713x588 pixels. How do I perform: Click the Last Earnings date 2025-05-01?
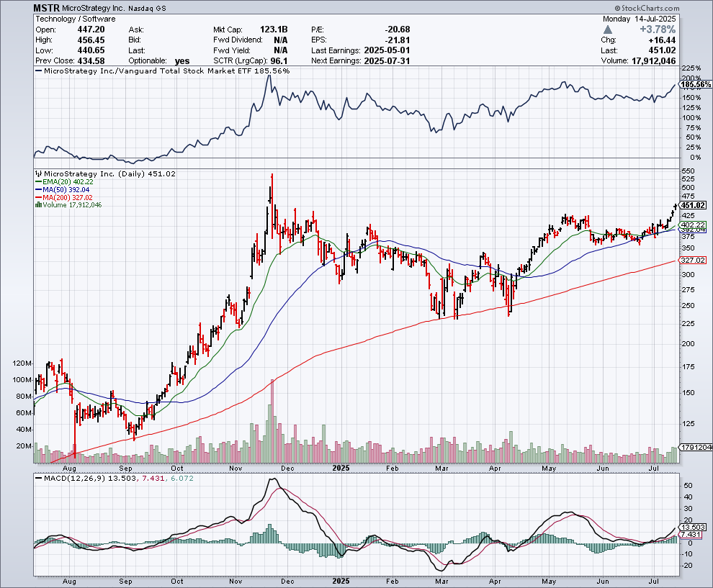pyautogui.click(x=387, y=50)
